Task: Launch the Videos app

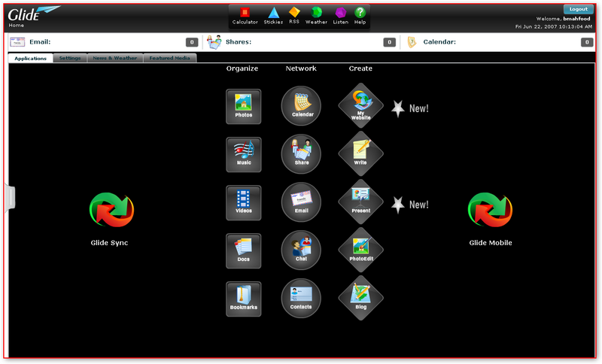Action: click(243, 203)
